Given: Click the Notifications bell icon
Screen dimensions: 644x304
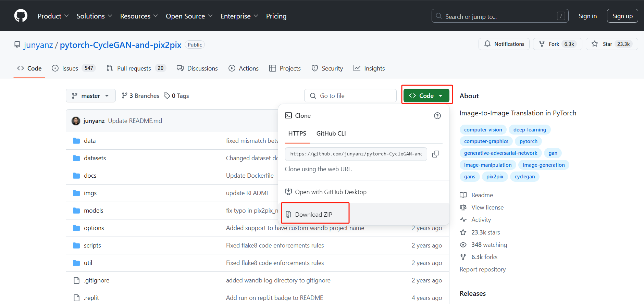Looking at the screenshot, I should (x=487, y=44).
